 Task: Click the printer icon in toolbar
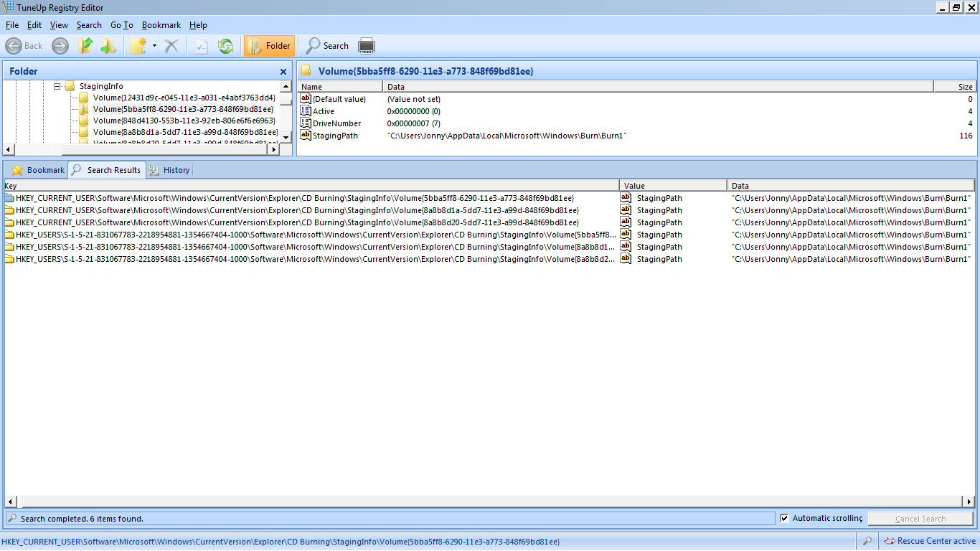point(367,46)
